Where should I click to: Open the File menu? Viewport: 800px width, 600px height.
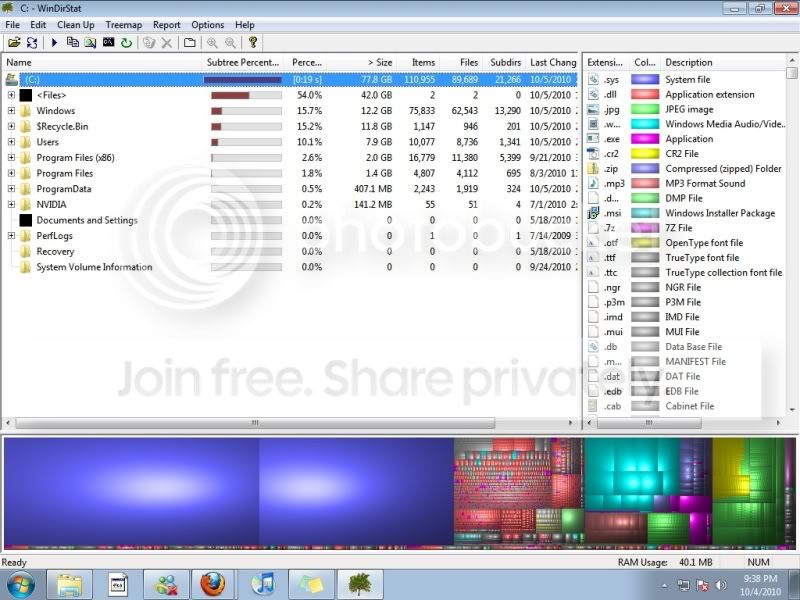point(12,25)
